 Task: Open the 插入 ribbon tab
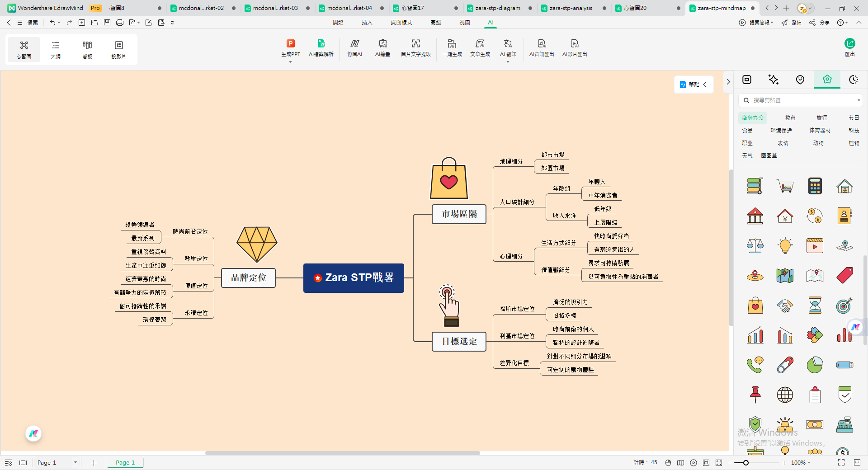coord(367,22)
